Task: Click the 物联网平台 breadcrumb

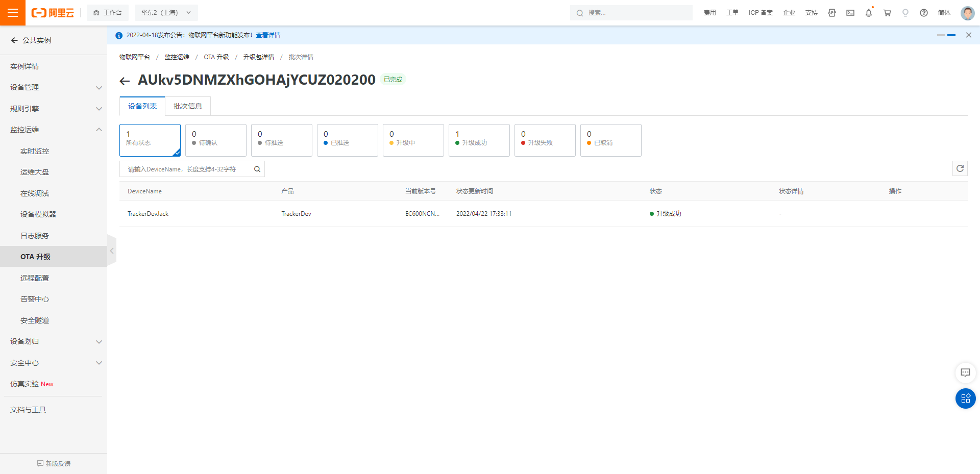Action: (135, 57)
